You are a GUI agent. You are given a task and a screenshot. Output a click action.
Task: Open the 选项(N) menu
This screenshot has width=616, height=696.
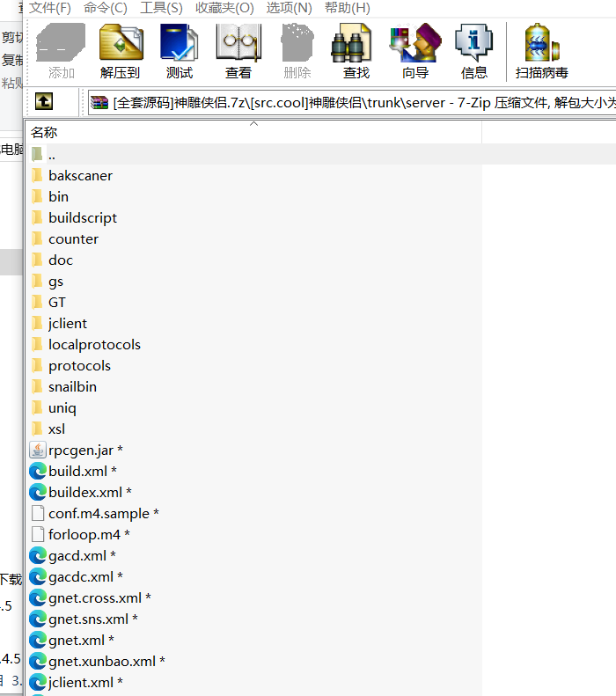click(289, 8)
